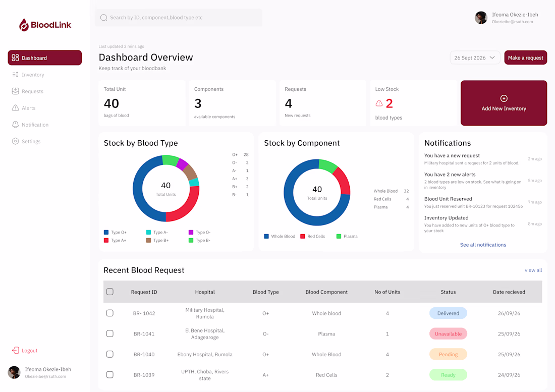Click the Notification bell icon
Viewport: 555px width, 392px height.
[x=15, y=125]
